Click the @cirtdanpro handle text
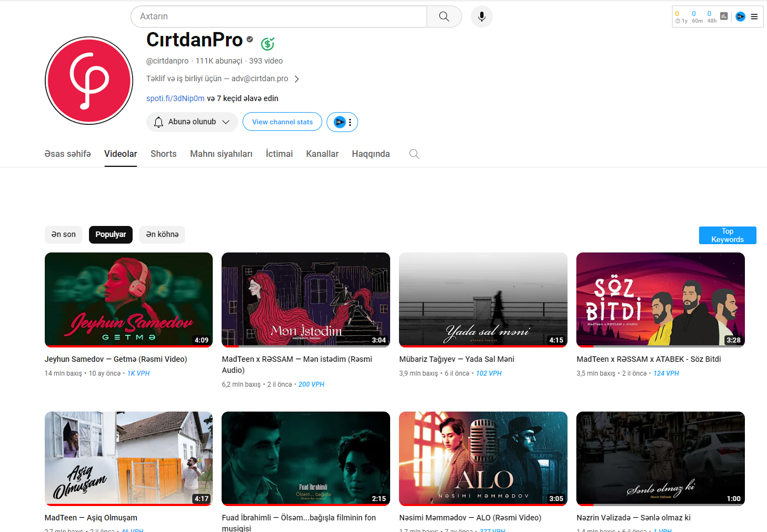The image size is (767, 532). point(167,61)
